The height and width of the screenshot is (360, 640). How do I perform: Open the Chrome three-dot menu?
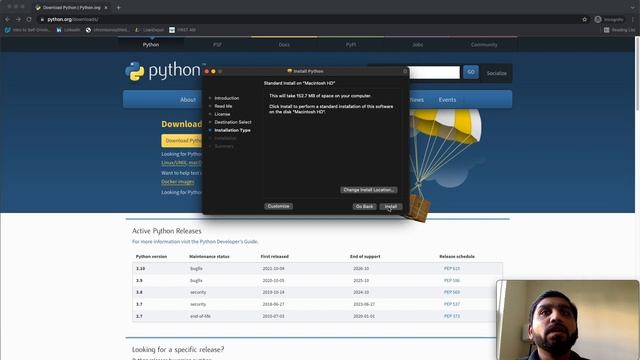click(633, 19)
